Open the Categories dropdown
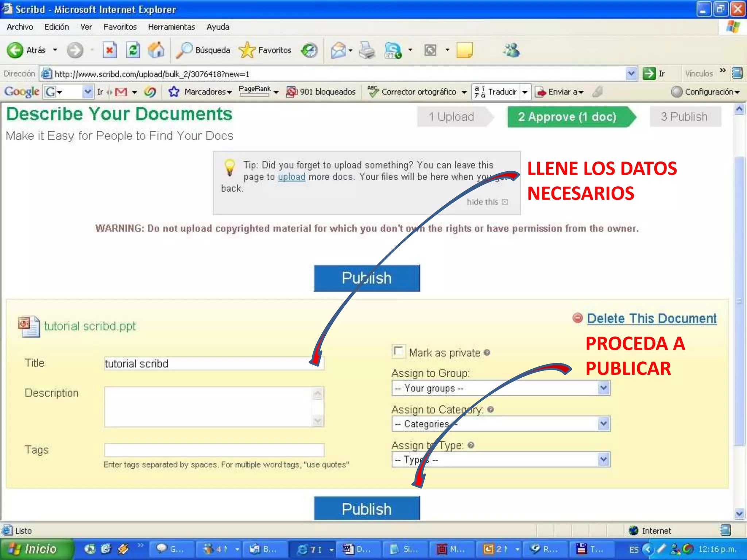The image size is (747, 560). pos(501,424)
